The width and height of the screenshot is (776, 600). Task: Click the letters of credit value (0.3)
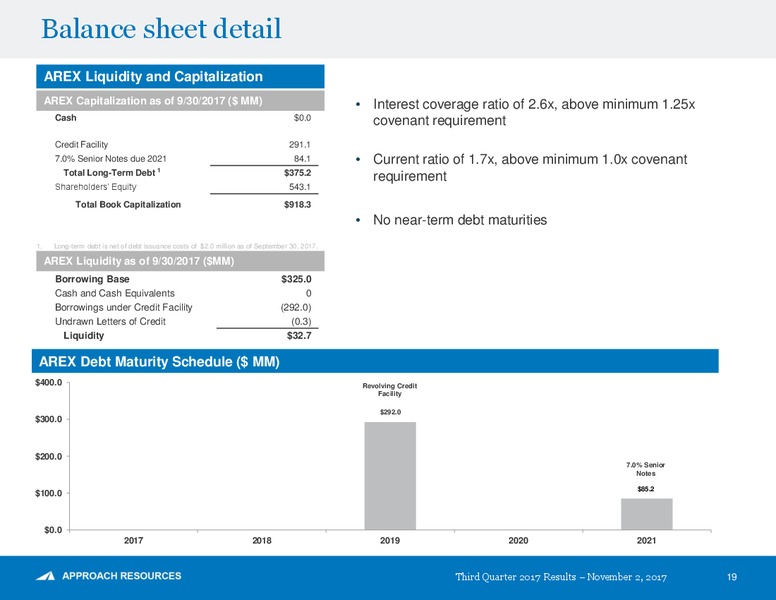tap(301, 321)
